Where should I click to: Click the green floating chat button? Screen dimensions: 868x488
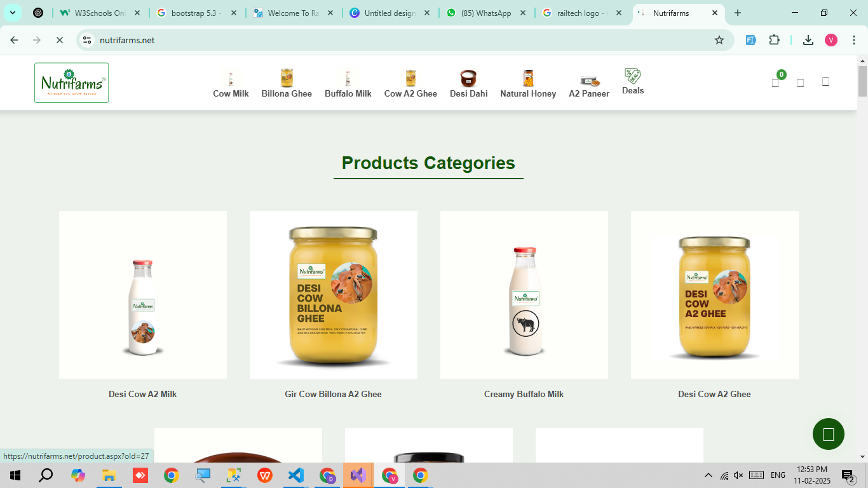pyautogui.click(x=828, y=434)
